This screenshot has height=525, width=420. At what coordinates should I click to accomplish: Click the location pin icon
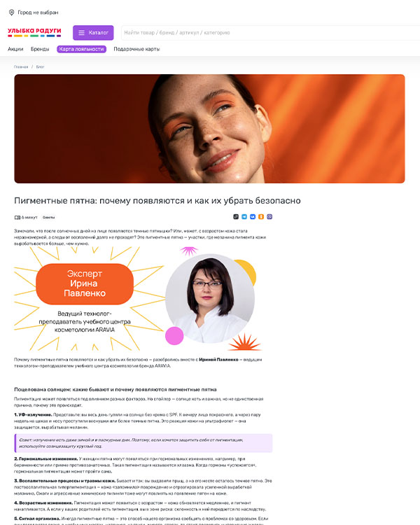point(11,13)
